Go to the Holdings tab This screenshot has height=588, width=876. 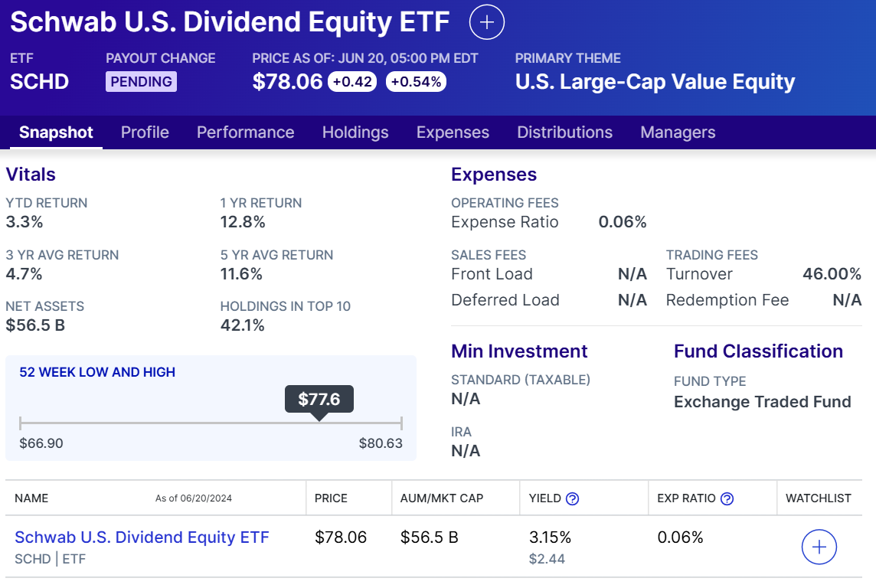(355, 132)
